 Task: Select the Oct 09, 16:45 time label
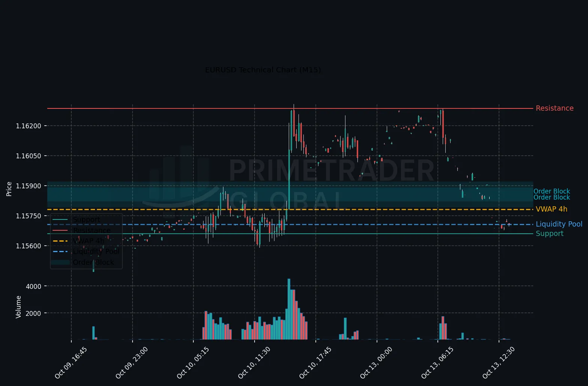click(x=71, y=363)
